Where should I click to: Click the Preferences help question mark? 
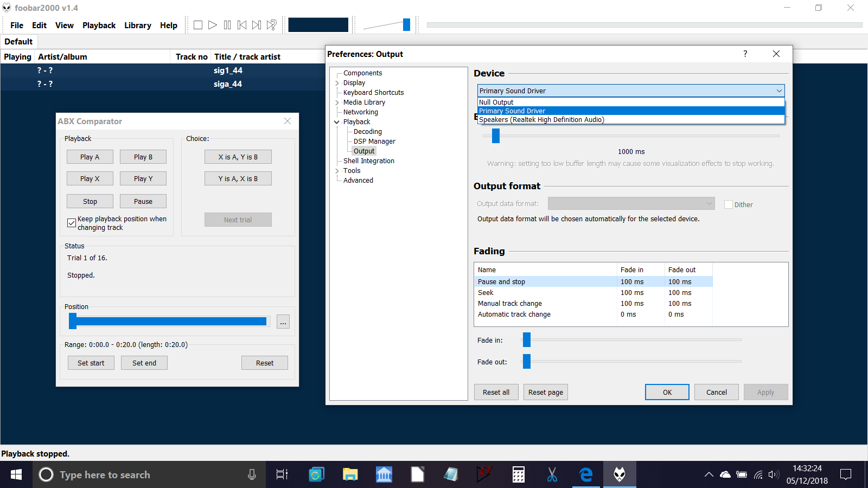pyautogui.click(x=745, y=54)
